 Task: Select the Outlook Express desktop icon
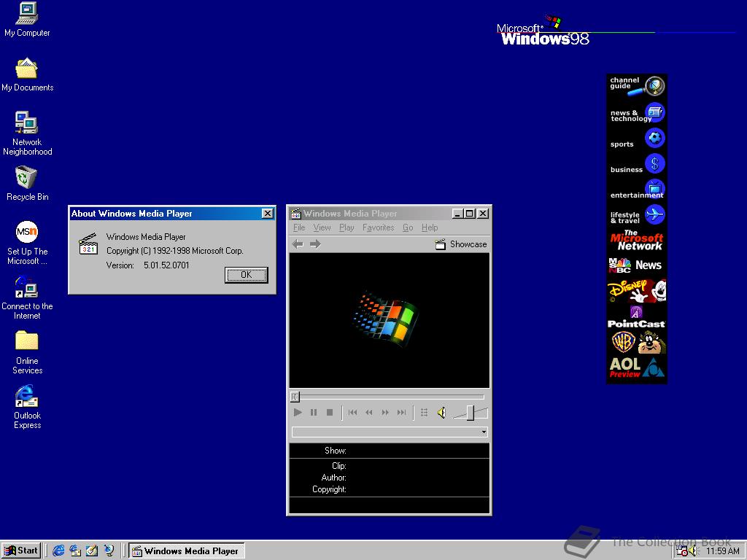point(27,407)
